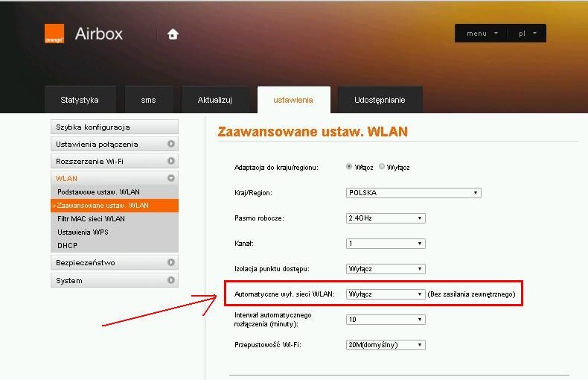Switch to the Aktualizuj tab
The image size is (588, 380).
tap(215, 100)
